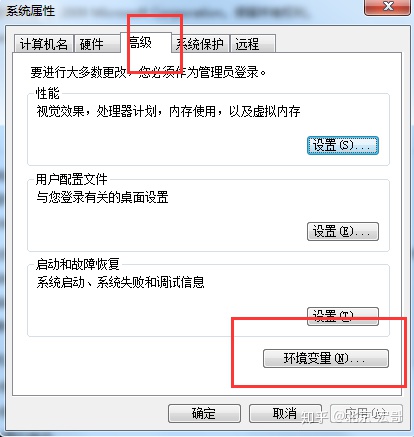Click the 系统启动、系统失败和调试信息 description text
This screenshot has width=414, height=437.
(120, 282)
